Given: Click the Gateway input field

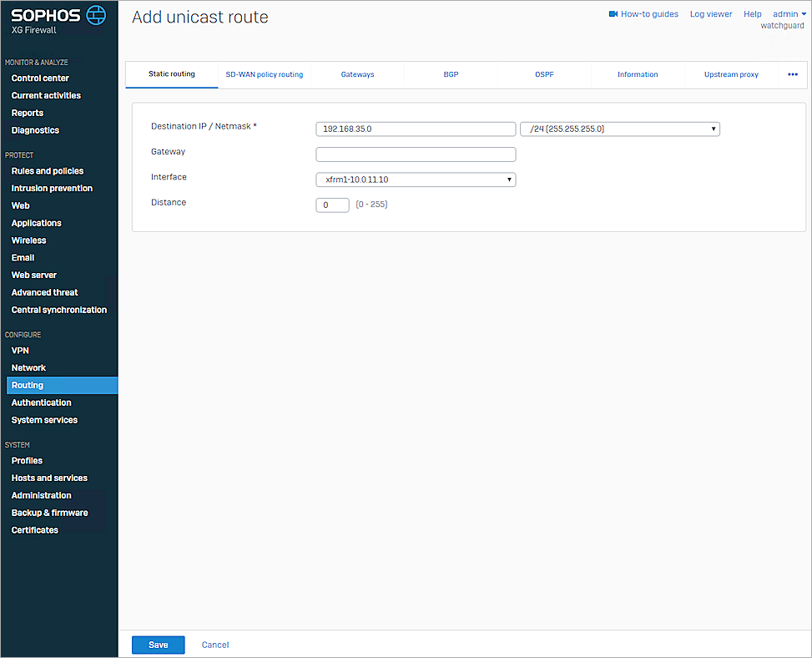Looking at the screenshot, I should click(x=416, y=154).
